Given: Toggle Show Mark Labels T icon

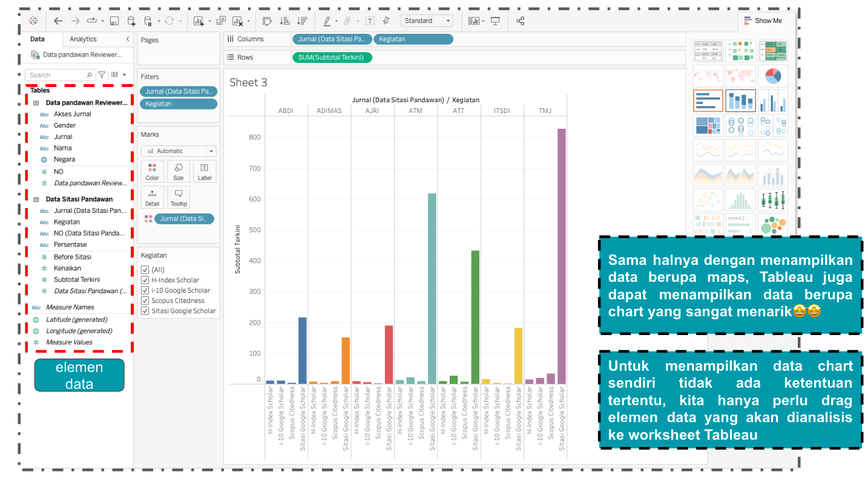Looking at the screenshot, I should click(x=370, y=21).
